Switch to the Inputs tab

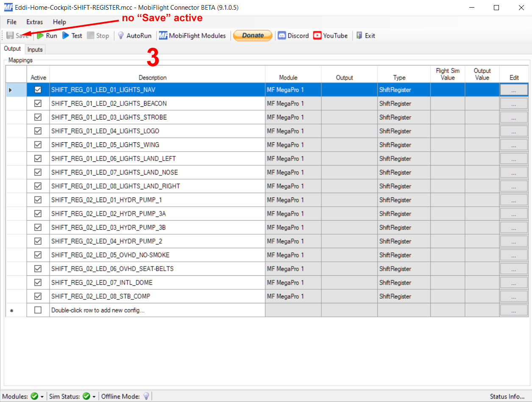coord(35,49)
